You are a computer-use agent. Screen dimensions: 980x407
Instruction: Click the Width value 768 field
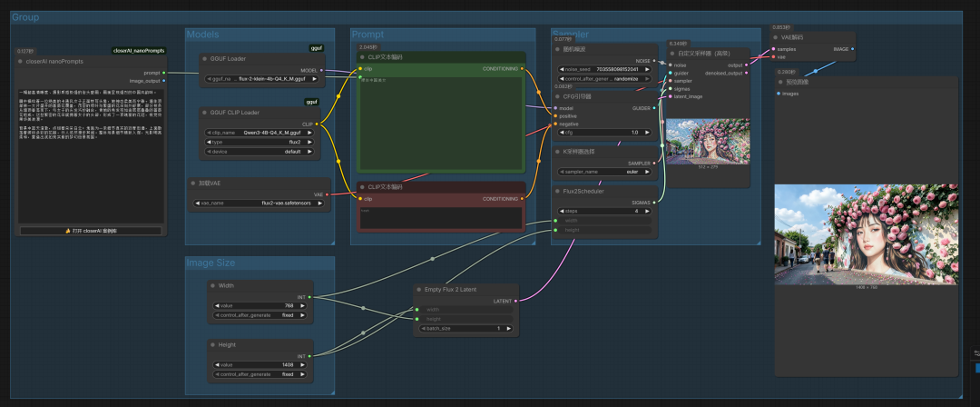coord(260,306)
